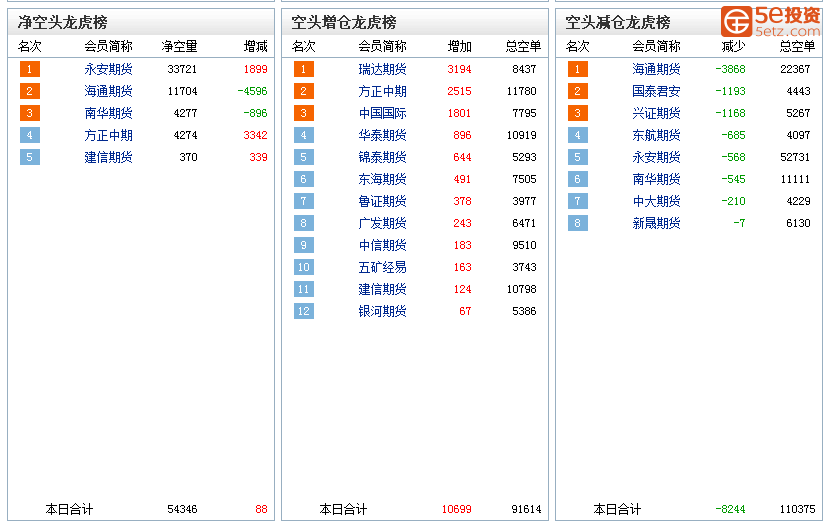The height and width of the screenshot is (531, 828).
Task: Open 华泰期货 member link
Action: tap(382, 135)
